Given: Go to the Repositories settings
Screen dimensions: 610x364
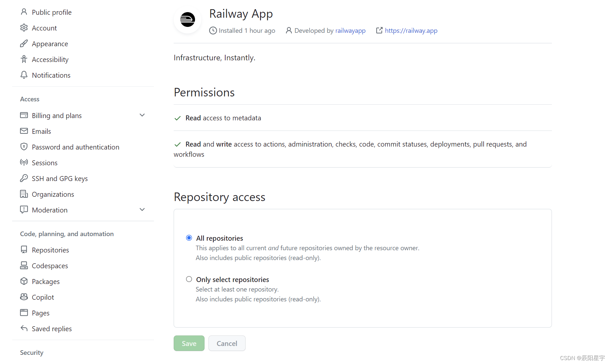Looking at the screenshot, I should coord(50,250).
